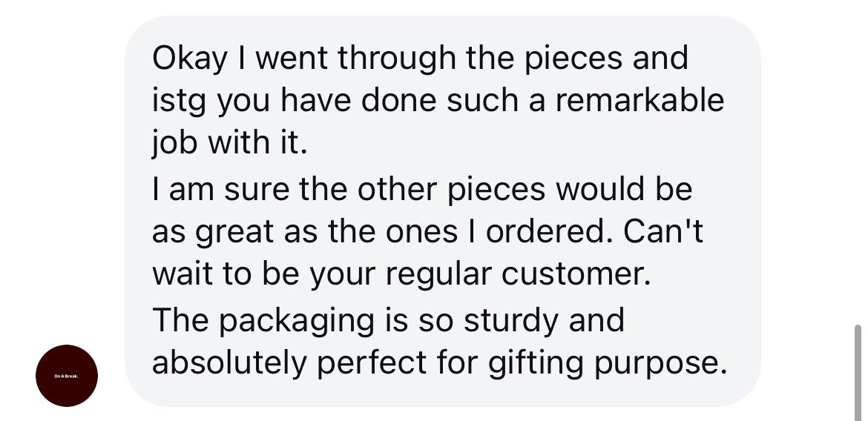Click the word "remarkable" in the message

640,100
